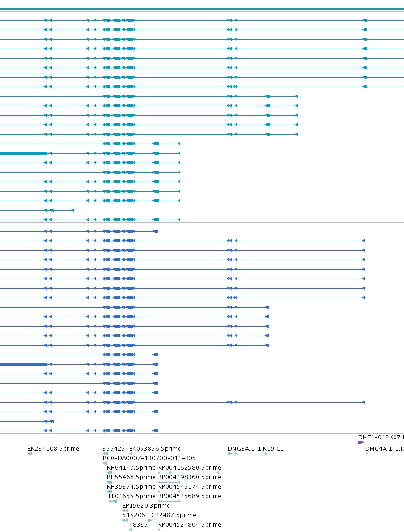Click the RP004524804.5prime label
Screen dimensions: 404x532
point(189,524)
